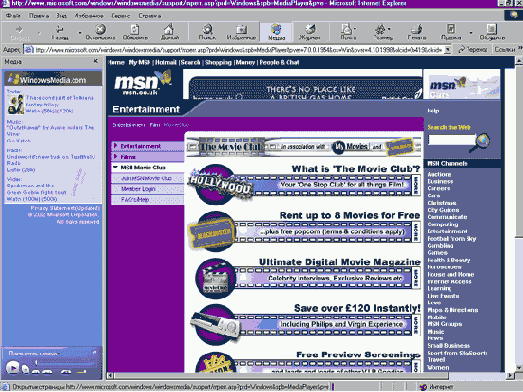Open the dropdown arrow next to Назад
Screen dimensions: 523x392
(x=80, y=33)
